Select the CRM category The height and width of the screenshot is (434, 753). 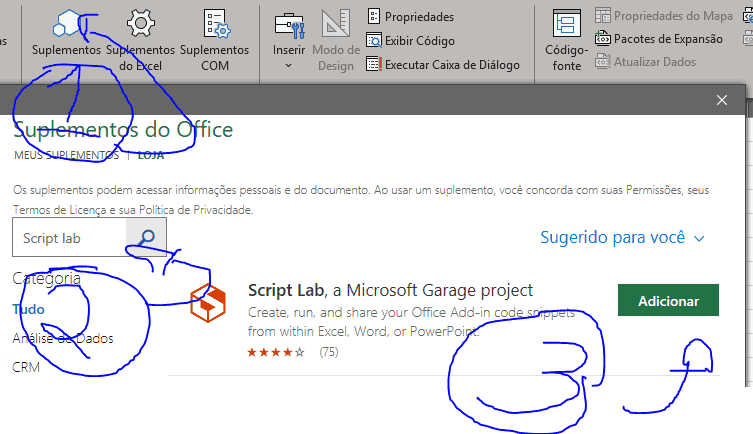coord(26,367)
